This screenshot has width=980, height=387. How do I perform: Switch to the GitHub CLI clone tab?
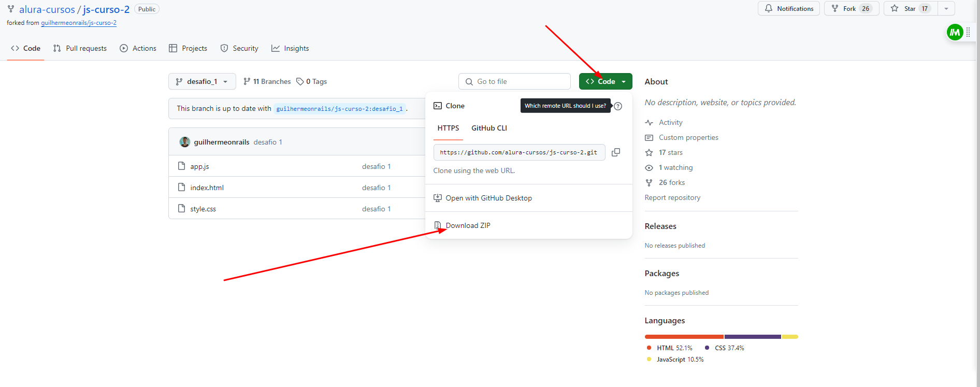pos(489,128)
